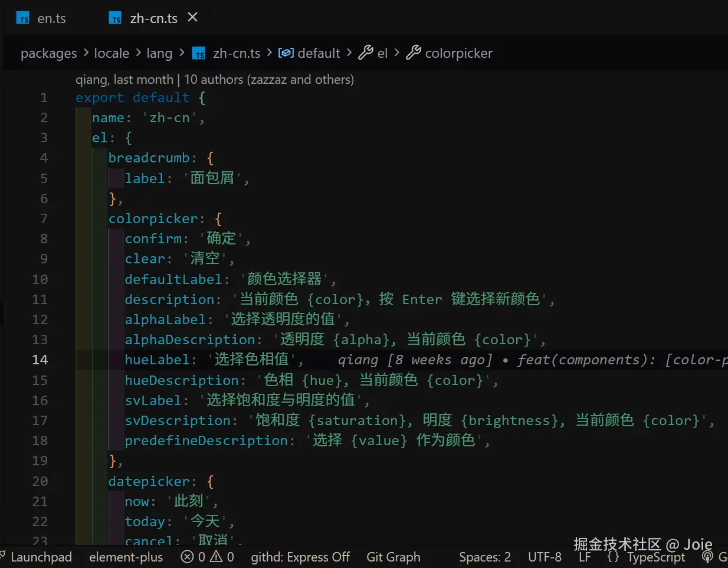Open lang breadcrumb segment
The width and height of the screenshot is (728, 568).
tap(159, 53)
